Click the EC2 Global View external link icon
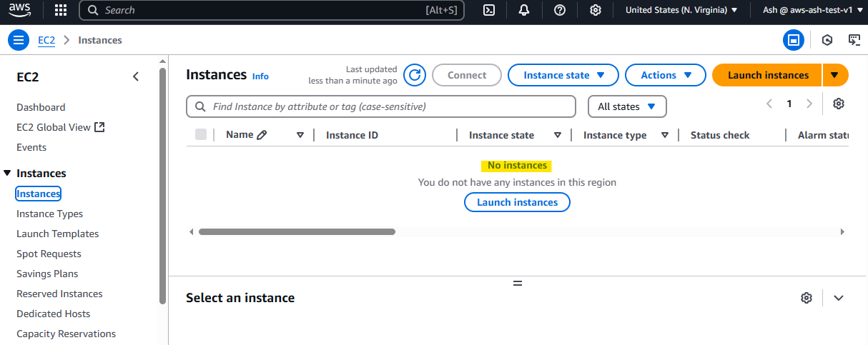Screen dimensions: 868x345 (x=100, y=127)
